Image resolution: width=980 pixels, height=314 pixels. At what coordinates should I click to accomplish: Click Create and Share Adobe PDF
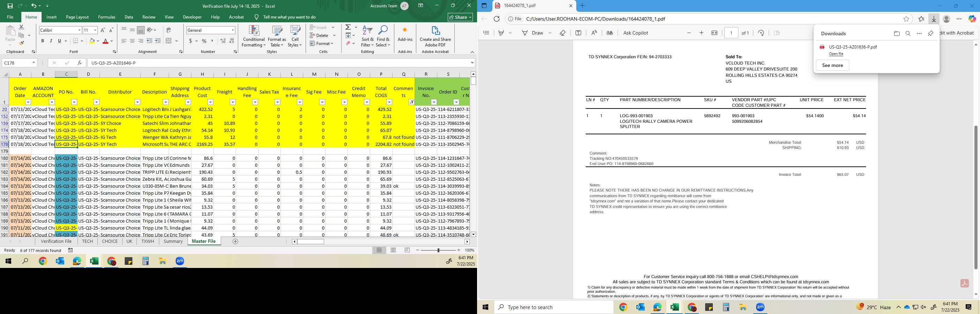tap(435, 37)
